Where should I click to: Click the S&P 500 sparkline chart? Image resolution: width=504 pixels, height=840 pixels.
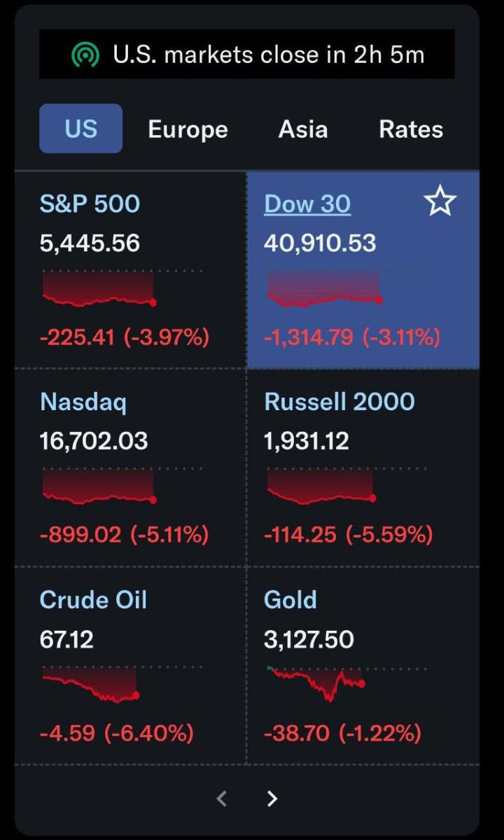tap(98, 289)
